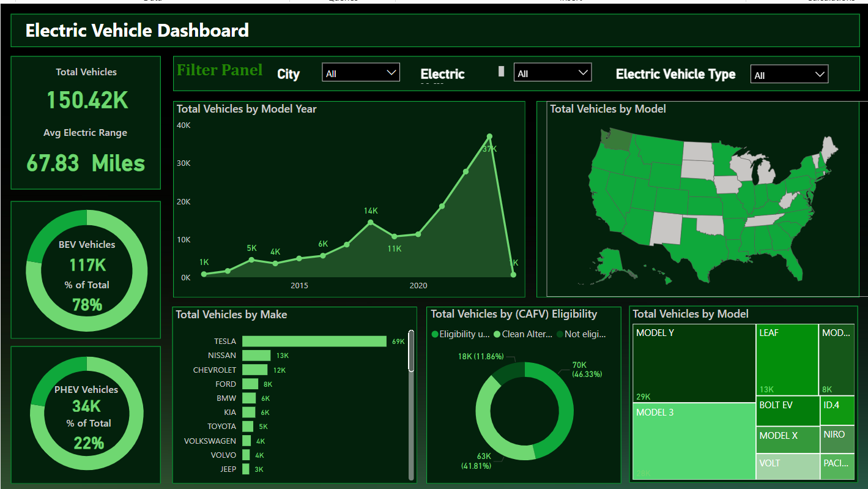
Task: Select the BEV Vehicles donut chart
Action: (86, 271)
